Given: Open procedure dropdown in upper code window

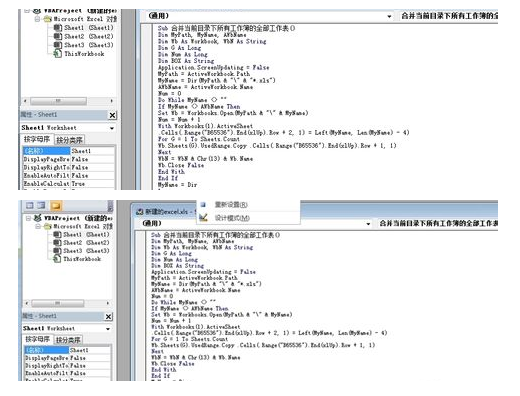Looking at the screenshot, I should pos(448,16).
